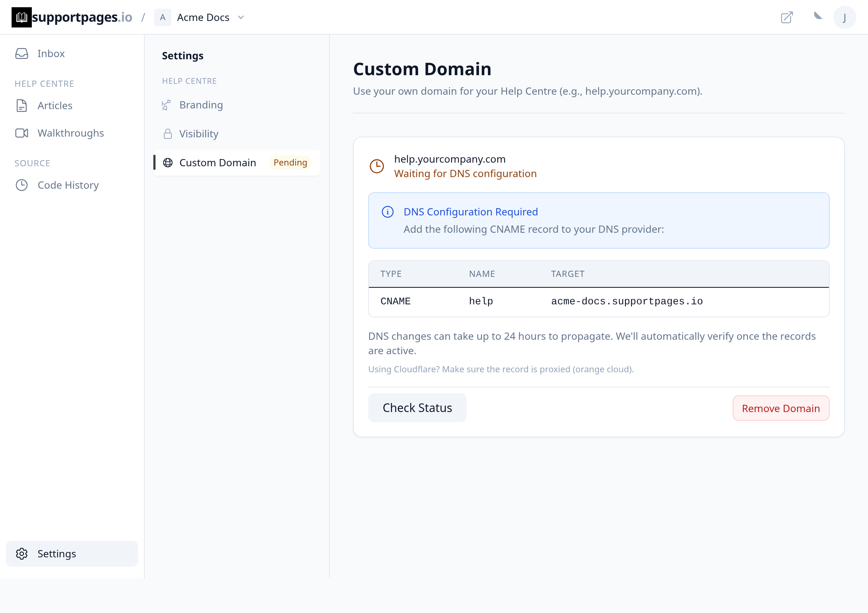Viewport: 868px width, 613px height.
Task: Open Walkthroughs in the sidebar
Action: point(72,133)
